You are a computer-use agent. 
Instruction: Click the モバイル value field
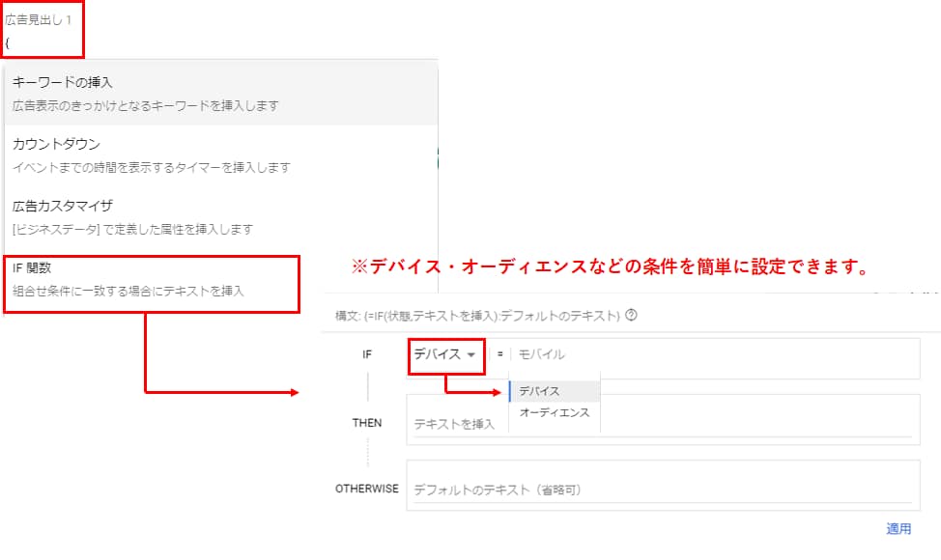[x=715, y=355]
